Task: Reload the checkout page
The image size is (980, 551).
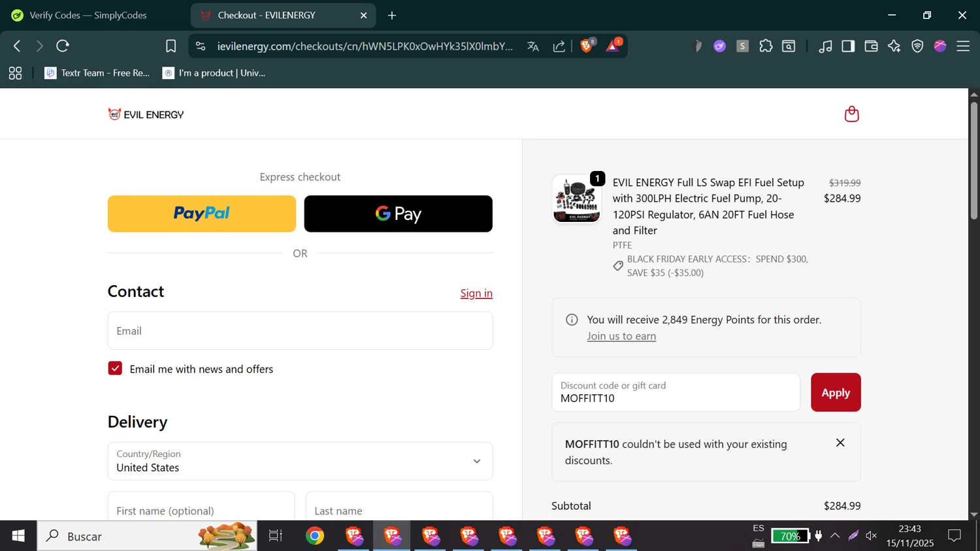Action: (63, 46)
